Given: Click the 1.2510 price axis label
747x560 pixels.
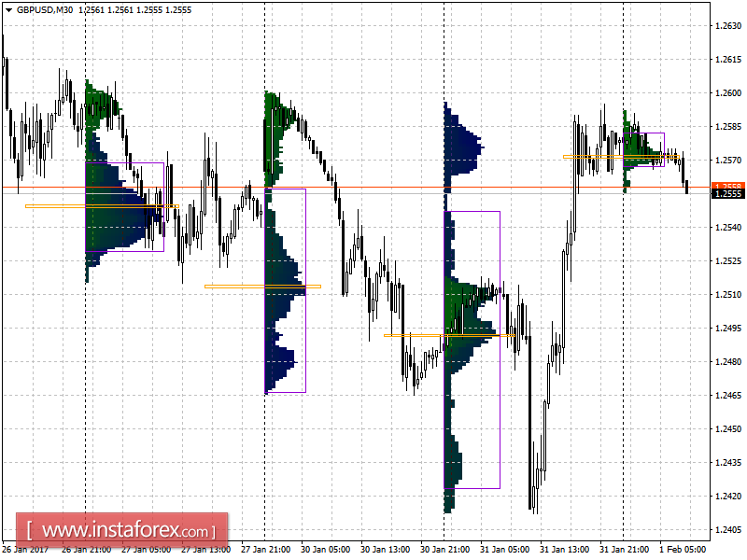Looking at the screenshot, I should tap(728, 295).
